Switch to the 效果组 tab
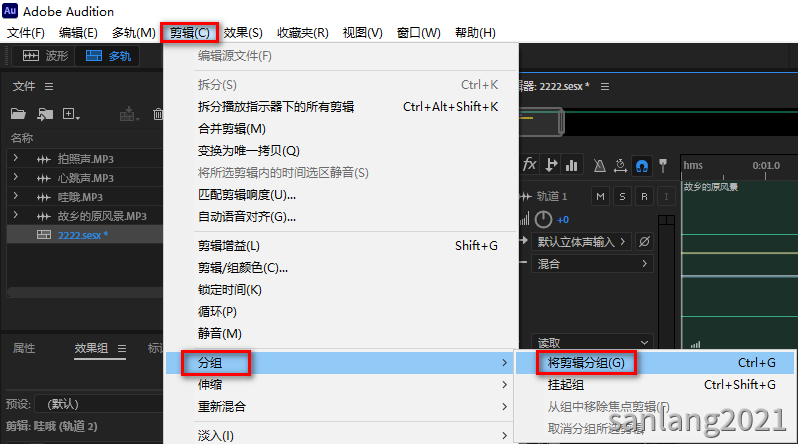Screen dimensions: 798x444 (x=91, y=348)
